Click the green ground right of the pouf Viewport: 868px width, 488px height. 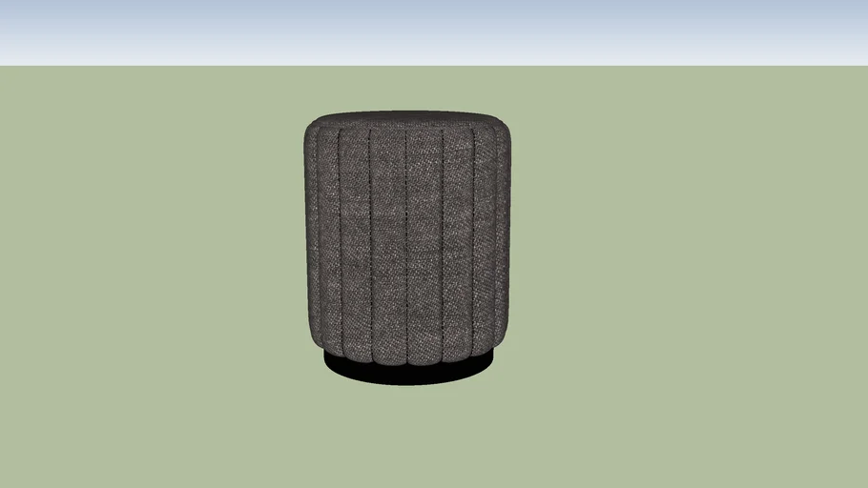pyautogui.click(x=687, y=267)
